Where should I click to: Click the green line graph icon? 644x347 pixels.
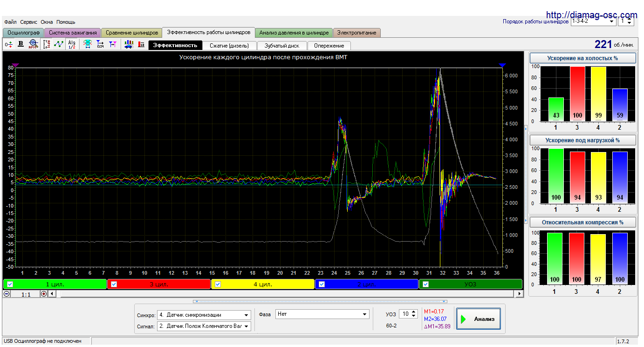(59, 44)
